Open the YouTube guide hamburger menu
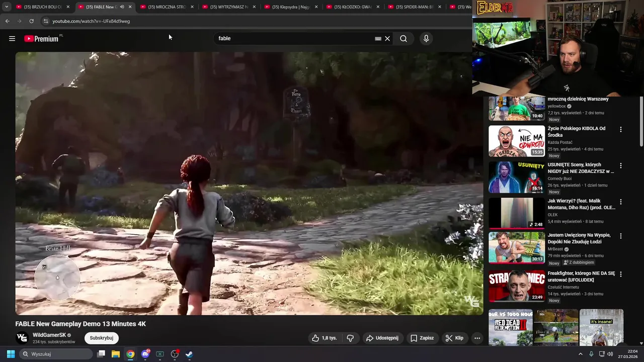644x362 pixels. (x=12, y=38)
